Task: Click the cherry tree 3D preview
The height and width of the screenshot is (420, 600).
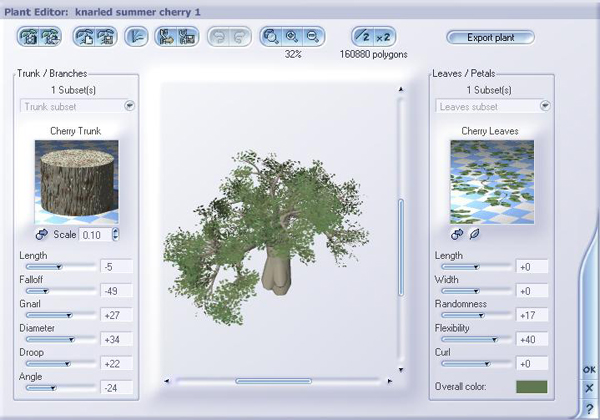Action: coord(266,237)
